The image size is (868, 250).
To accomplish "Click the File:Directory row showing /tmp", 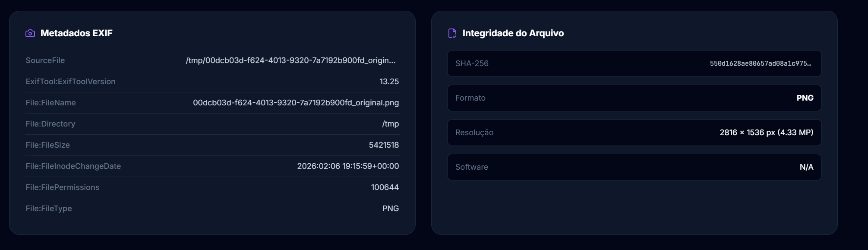I will coord(212,124).
